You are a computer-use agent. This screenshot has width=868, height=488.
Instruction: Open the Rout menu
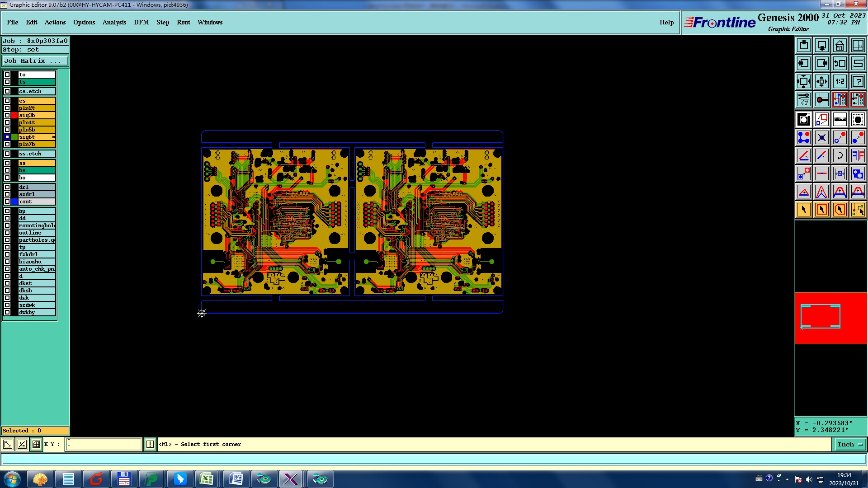pos(184,22)
